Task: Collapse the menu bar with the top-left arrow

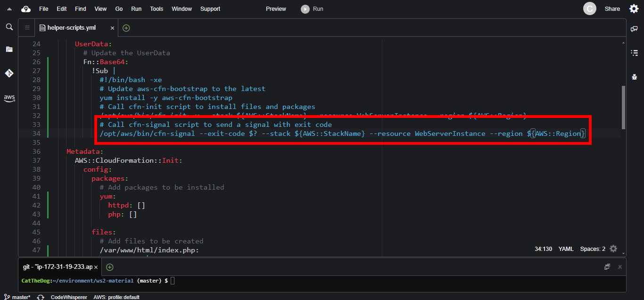Action: click(9, 9)
